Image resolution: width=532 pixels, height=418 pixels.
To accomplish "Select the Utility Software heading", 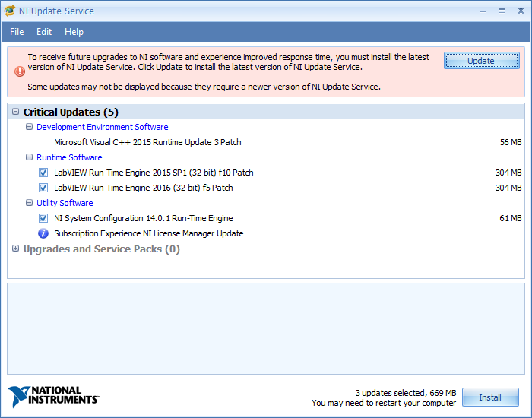I will 65,203.
